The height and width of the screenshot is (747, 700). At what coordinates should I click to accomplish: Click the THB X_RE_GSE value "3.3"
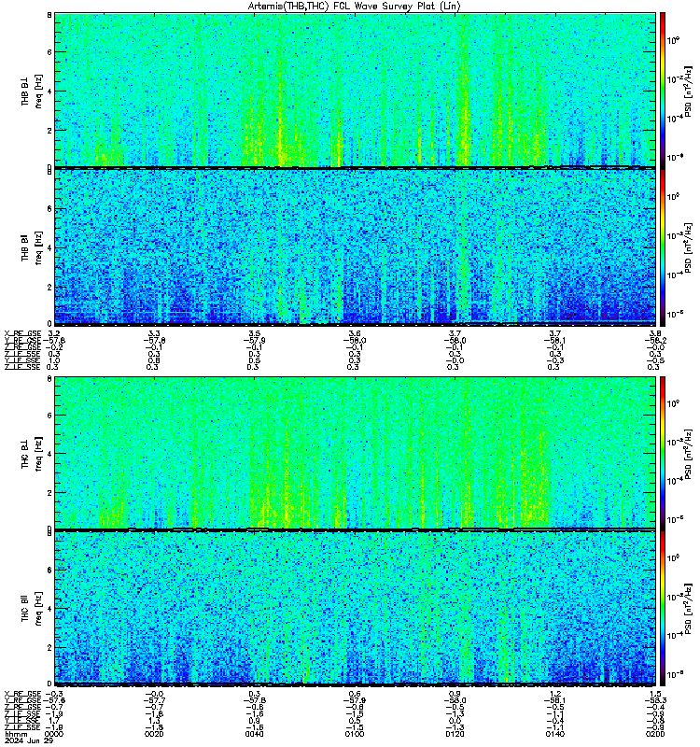click(x=154, y=333)
